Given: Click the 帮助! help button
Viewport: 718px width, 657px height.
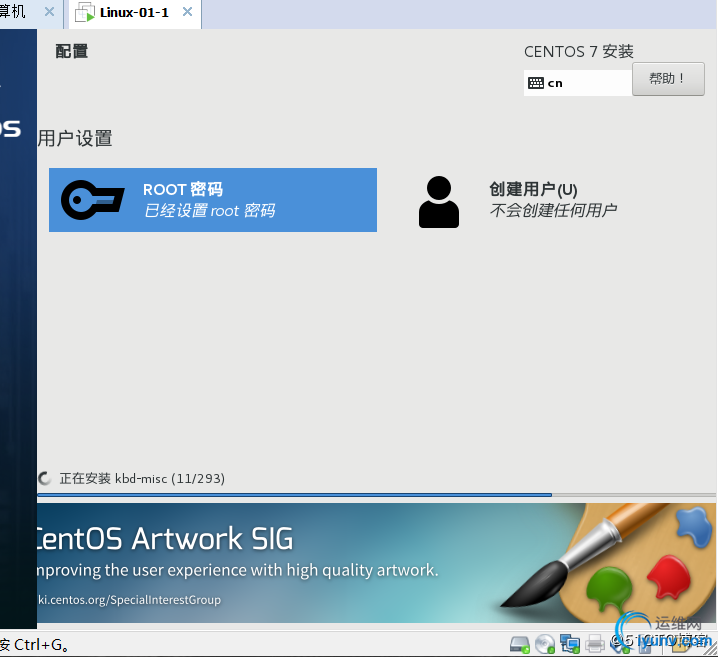Looking at the screenshot, I should pyautogui.click(x=668, y=79).
